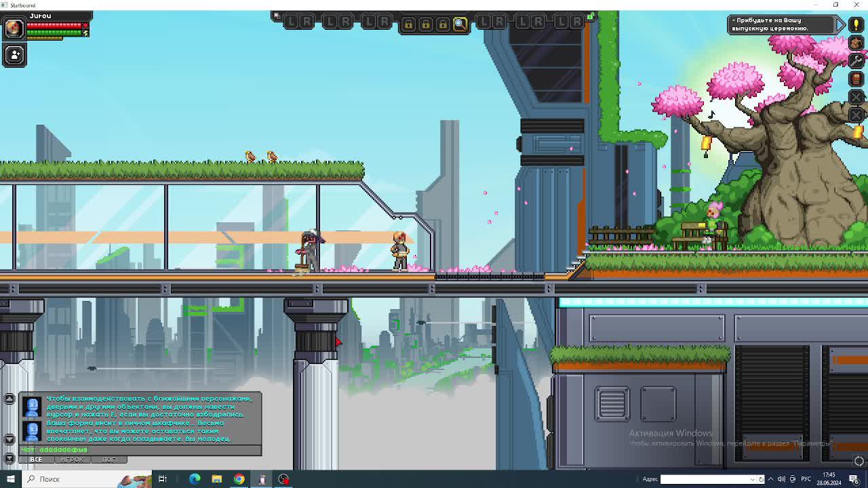868x488 pixels.
Task: Click the orange-haired NPC on the bridge
Action: [x=400, y=251]
